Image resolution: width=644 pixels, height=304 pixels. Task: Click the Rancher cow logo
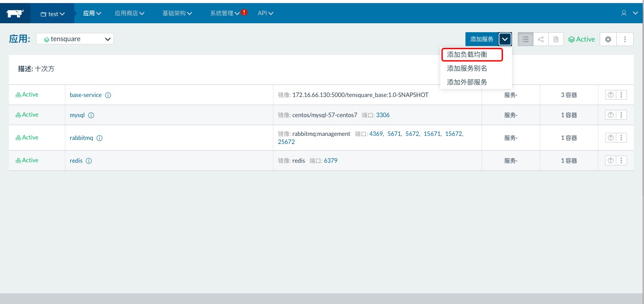(15, 13)
